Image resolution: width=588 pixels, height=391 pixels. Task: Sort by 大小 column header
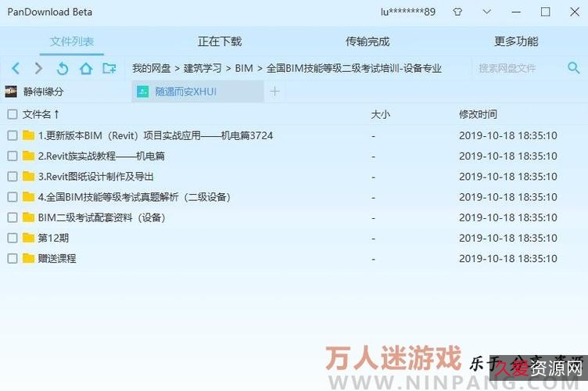click(x=380, y=114)
